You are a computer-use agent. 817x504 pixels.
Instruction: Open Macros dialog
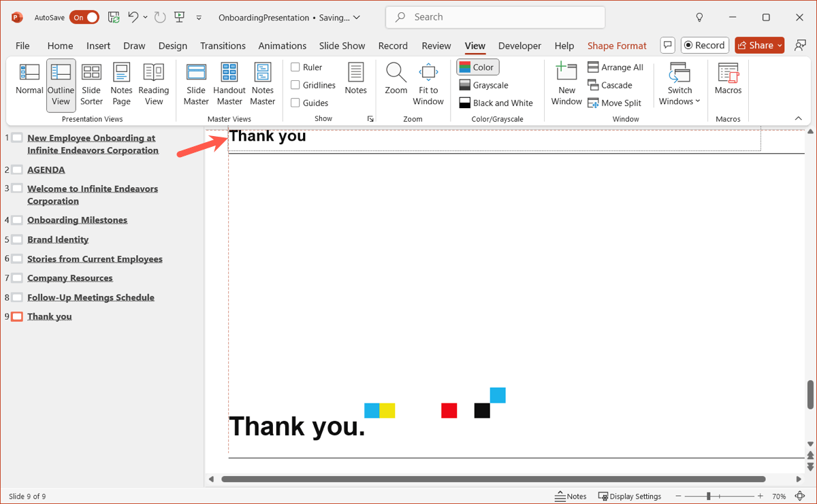pyautogui.click(x=728, y=79)
